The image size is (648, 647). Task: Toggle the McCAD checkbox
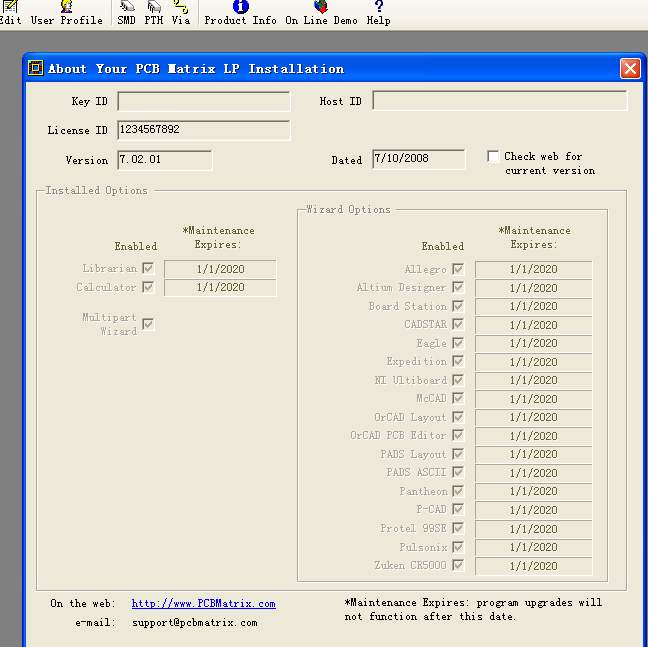click(x=457, y=398)
